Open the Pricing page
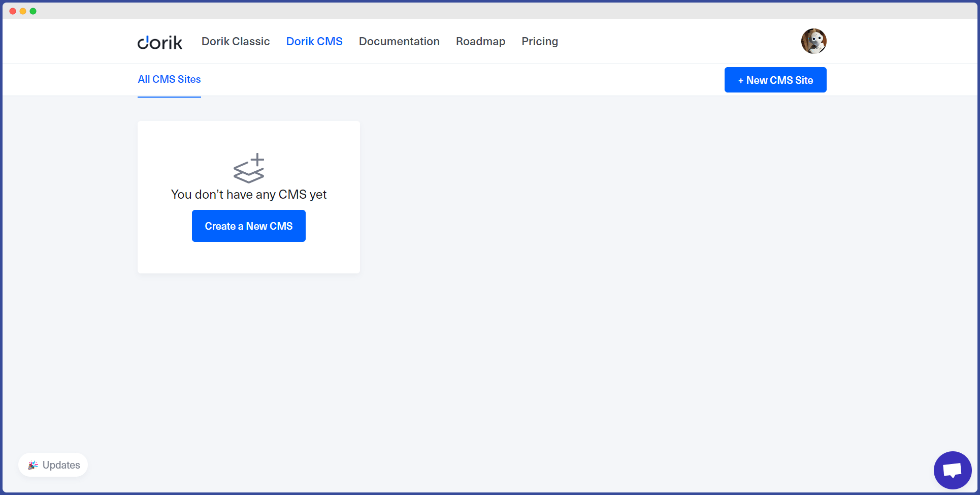This screenshot has height=495, width=980. pos(540,42)
